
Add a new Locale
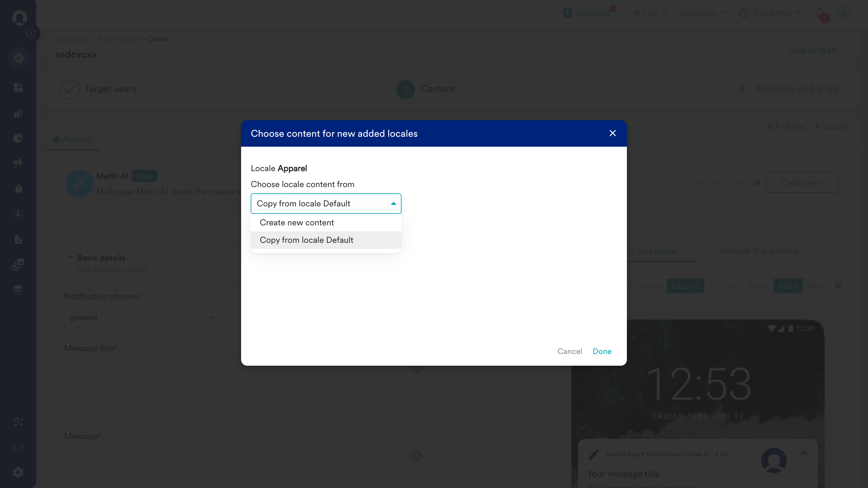click(x=830, y=127)
